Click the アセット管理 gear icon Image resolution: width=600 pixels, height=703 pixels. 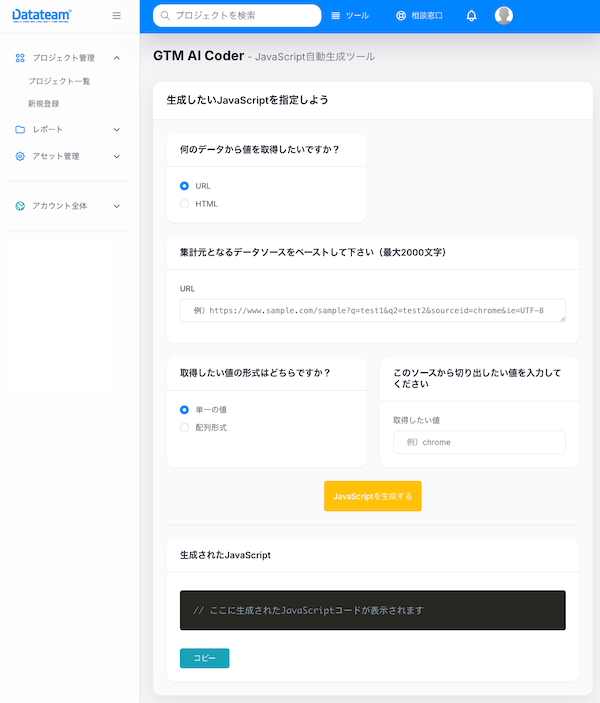(20, 156)
